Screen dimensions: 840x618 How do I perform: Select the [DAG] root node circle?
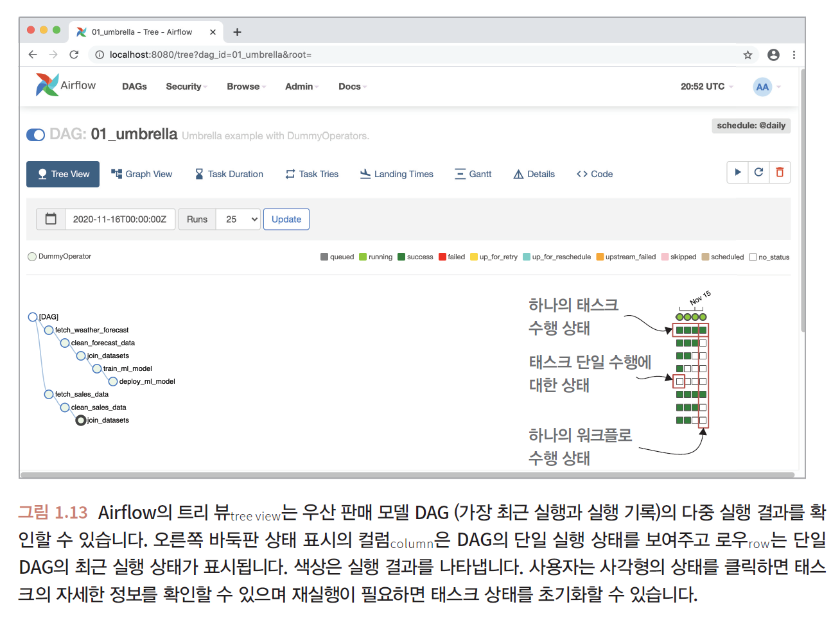[33, 317]
